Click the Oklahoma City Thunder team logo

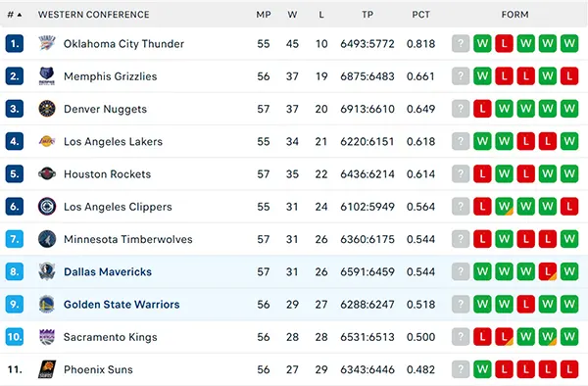(47, 43)
